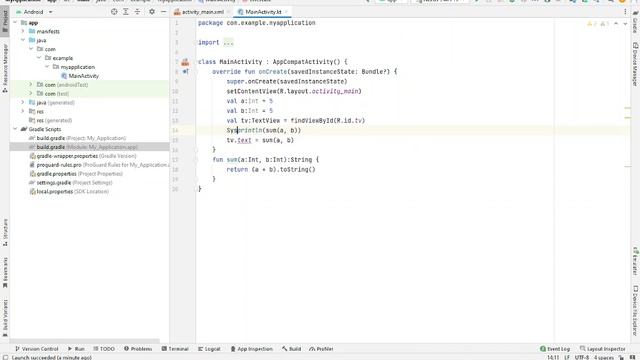
Task: Expand the java (generated) folder
Action: coord(23,102)
